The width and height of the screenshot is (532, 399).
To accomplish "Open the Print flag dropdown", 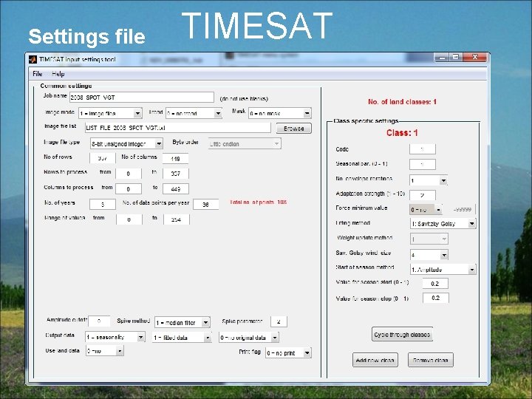I will (288, 353).
